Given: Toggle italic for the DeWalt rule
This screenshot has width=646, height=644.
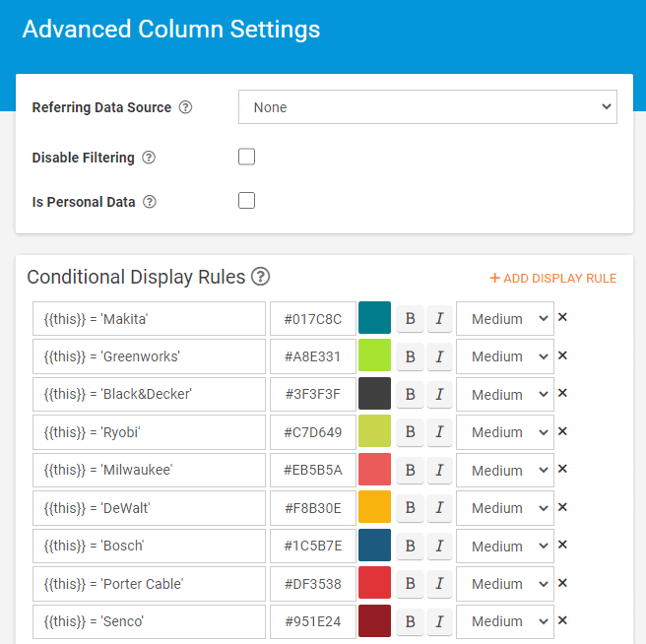Looking at the screenshot, I should click(x=439, y=508).
